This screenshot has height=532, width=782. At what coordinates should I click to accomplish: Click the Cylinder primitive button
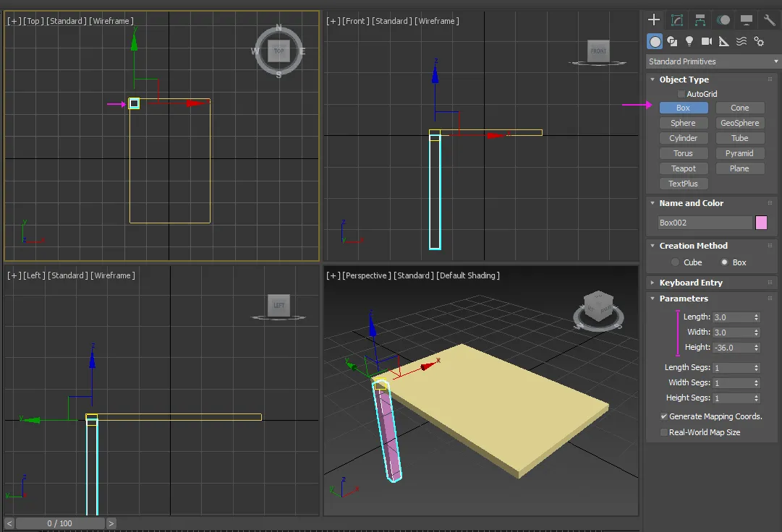(x=683, y=138)
